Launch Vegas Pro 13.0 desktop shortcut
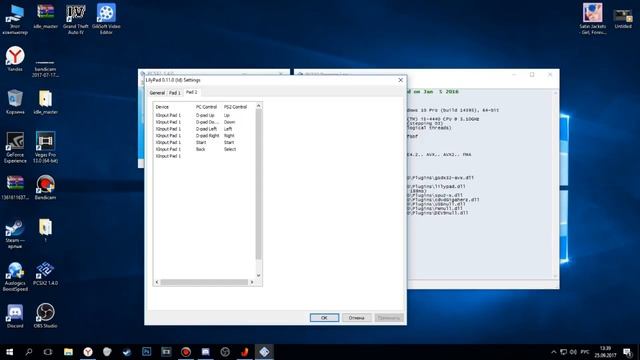 pos(45,147)
